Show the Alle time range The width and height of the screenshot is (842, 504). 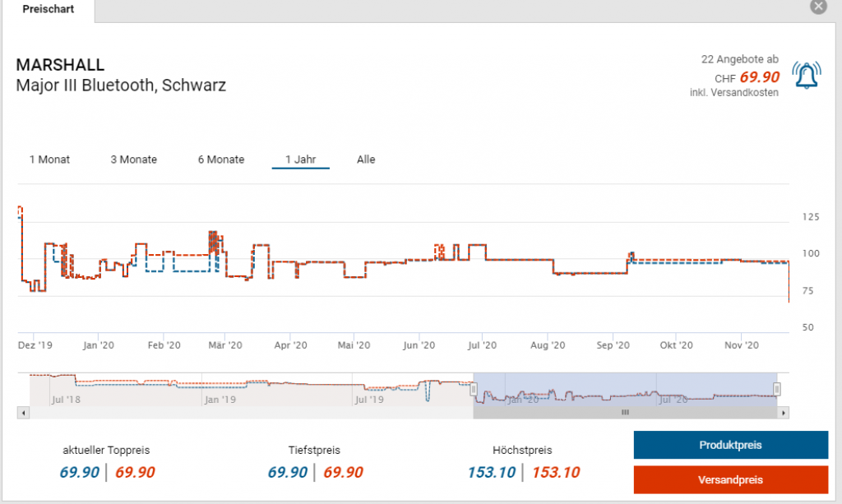366,160
